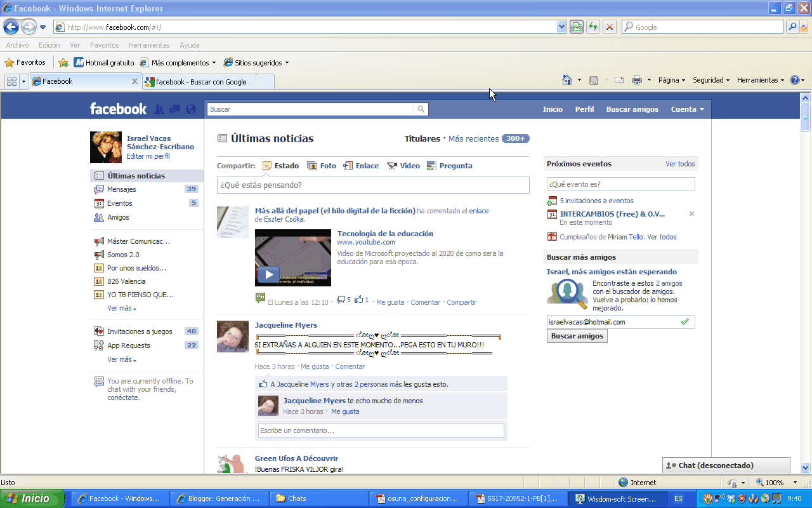Click the refresh page icon
The height and width of the screenshot is (508, 812).
point(593,27)
